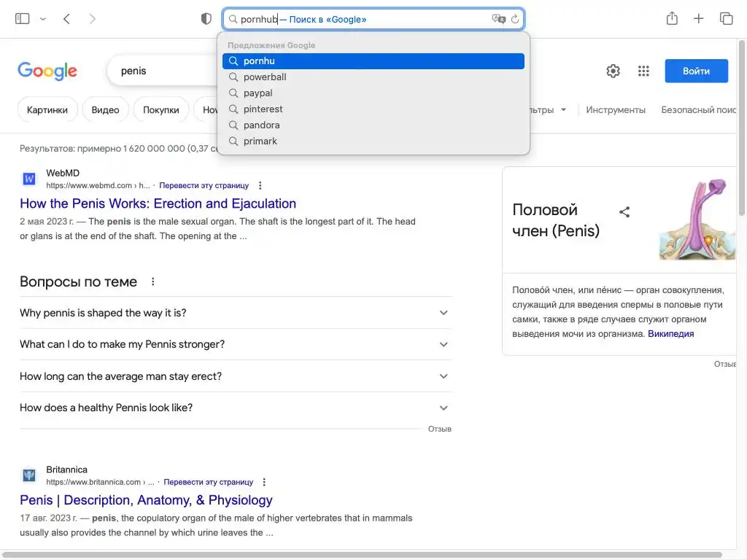Go back to the previous page

66,19
